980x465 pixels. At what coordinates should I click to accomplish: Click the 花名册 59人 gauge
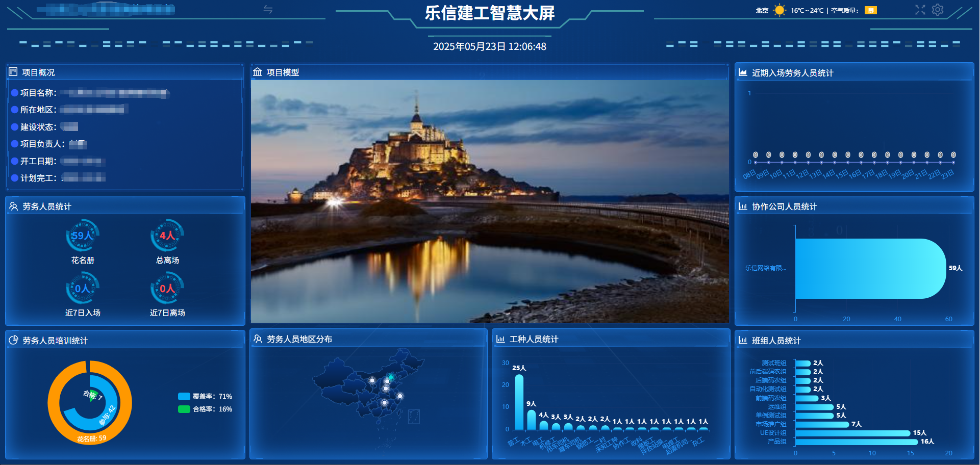pos(83,236)
